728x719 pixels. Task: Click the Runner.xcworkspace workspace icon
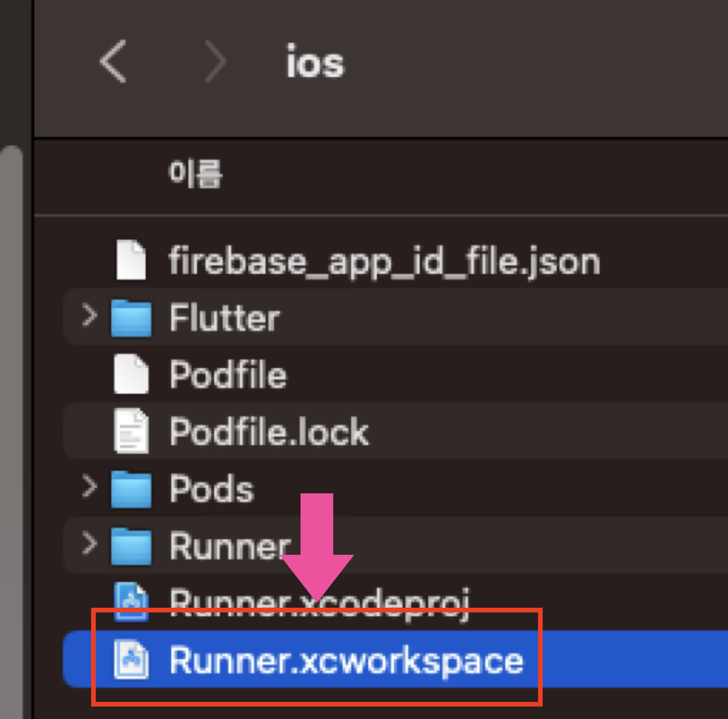(131, 659)
